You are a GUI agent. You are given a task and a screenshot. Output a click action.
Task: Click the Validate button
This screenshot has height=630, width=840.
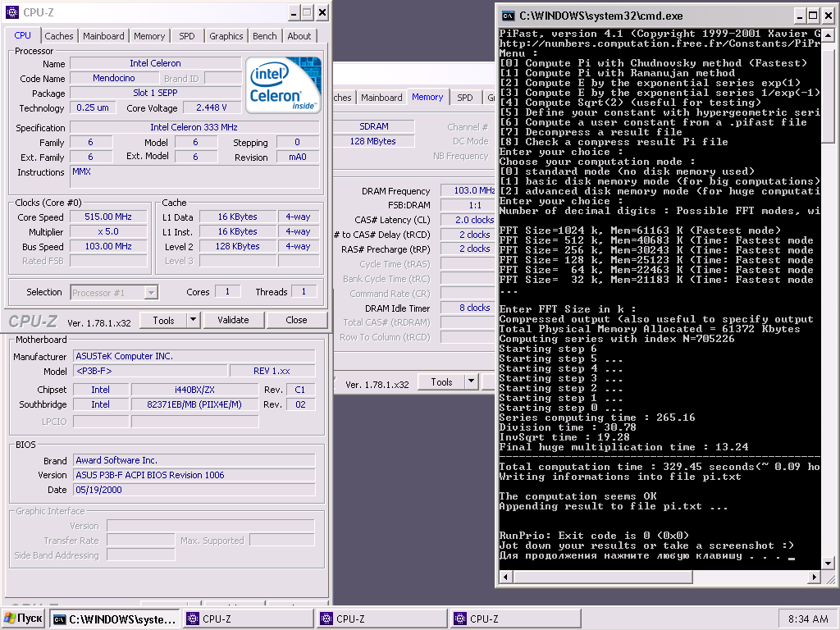pyautogui.click(x=233, y=320)
